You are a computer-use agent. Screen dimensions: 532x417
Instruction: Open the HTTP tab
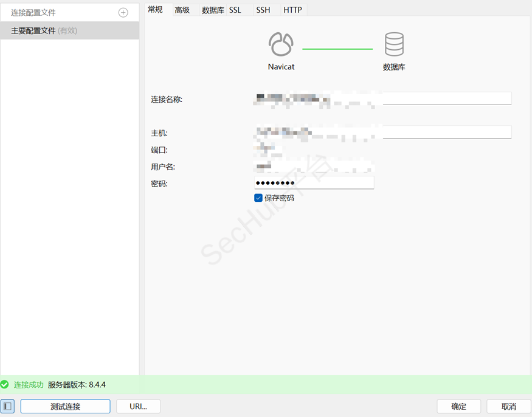[292, 10]
